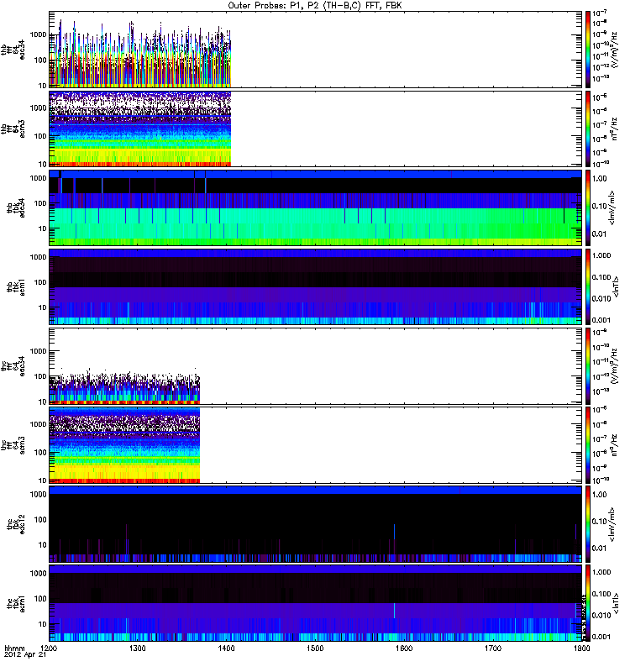Click the 0.001 color bar tick of thc fbk scm1
630x672 pixels.
click(601, 637)
